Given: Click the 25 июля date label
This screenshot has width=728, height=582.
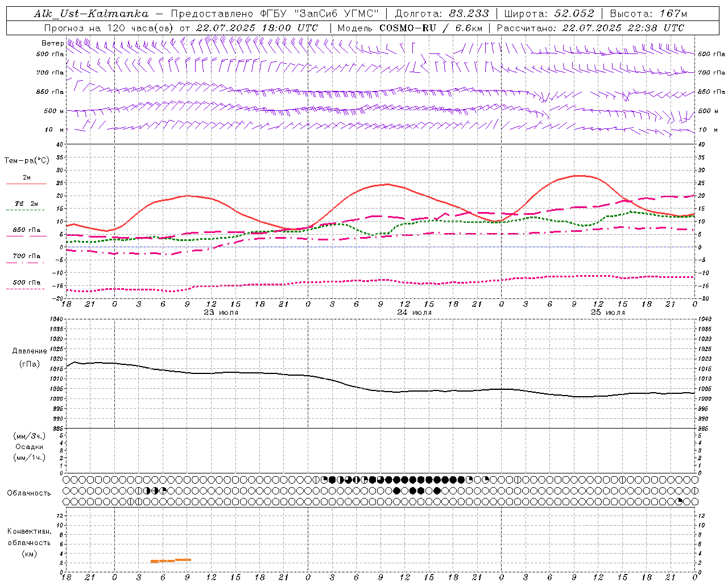Looking at the screenshot, I should tap(608, 312).
